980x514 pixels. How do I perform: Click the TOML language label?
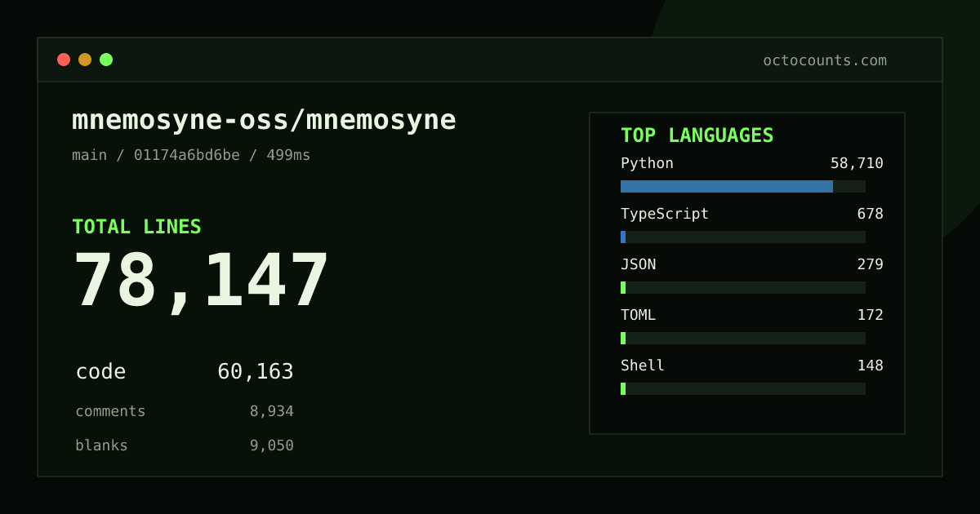point(638,315)
